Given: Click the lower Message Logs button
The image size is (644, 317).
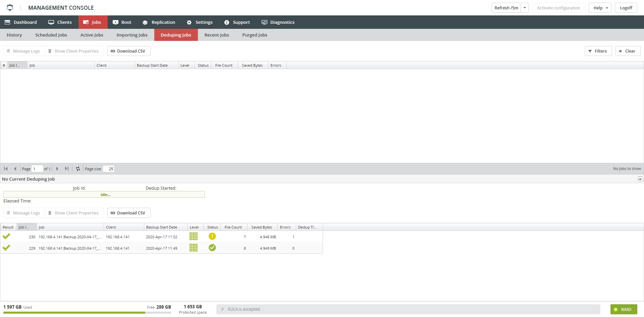Looking at the screenshot, I should [x=24, y=213].
